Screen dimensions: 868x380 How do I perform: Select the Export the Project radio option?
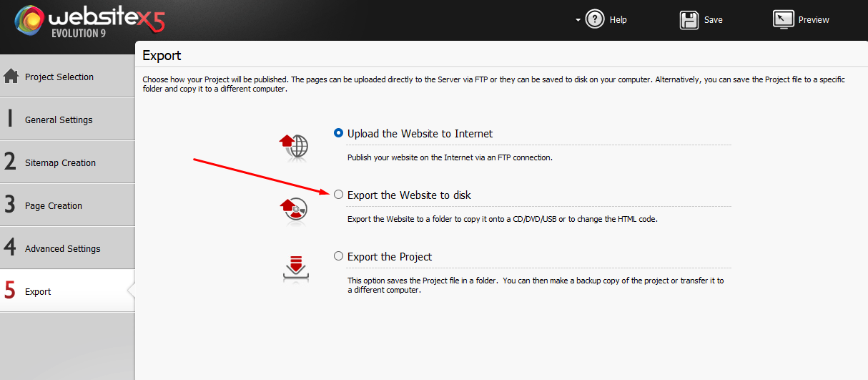click(x=339, y=256)
